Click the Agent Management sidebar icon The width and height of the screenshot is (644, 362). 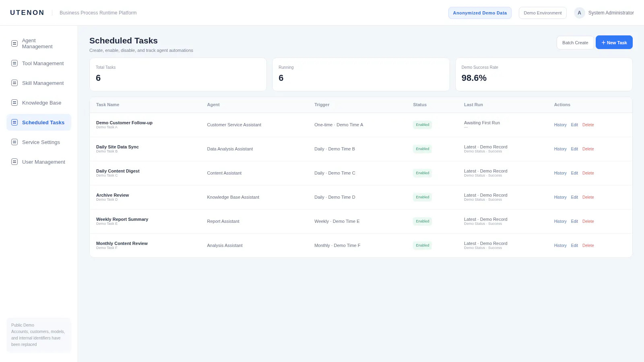pos(14,43)
